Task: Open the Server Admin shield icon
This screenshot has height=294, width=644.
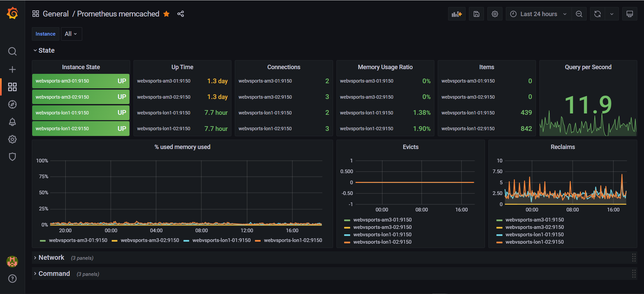Action: tap(12, 157)
